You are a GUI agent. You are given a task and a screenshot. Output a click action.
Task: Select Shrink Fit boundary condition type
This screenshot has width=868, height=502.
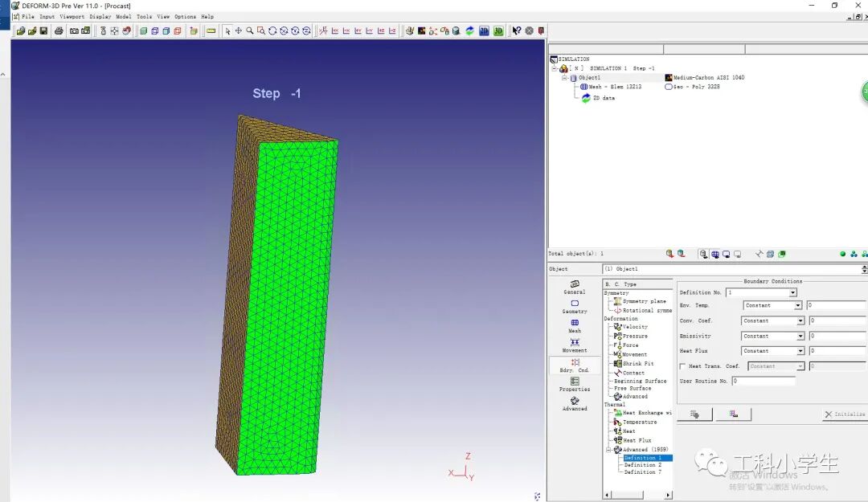click(634, 364)
